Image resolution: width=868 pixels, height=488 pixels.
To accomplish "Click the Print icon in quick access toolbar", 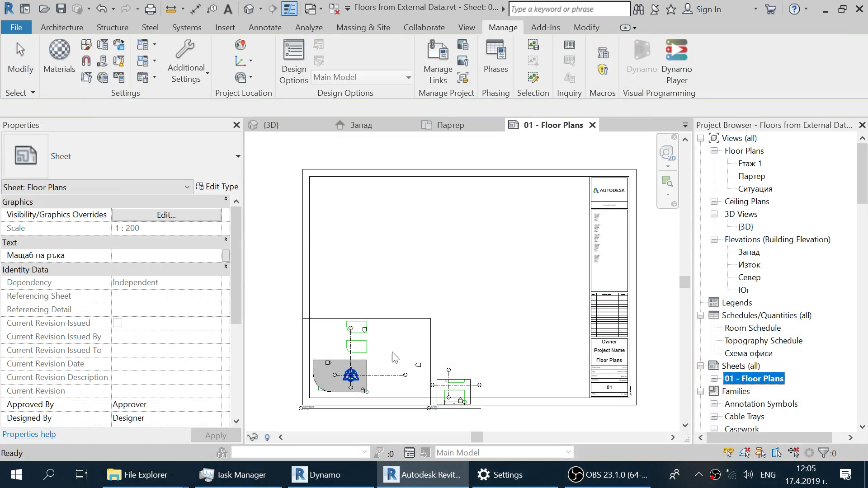I will 150,9.
